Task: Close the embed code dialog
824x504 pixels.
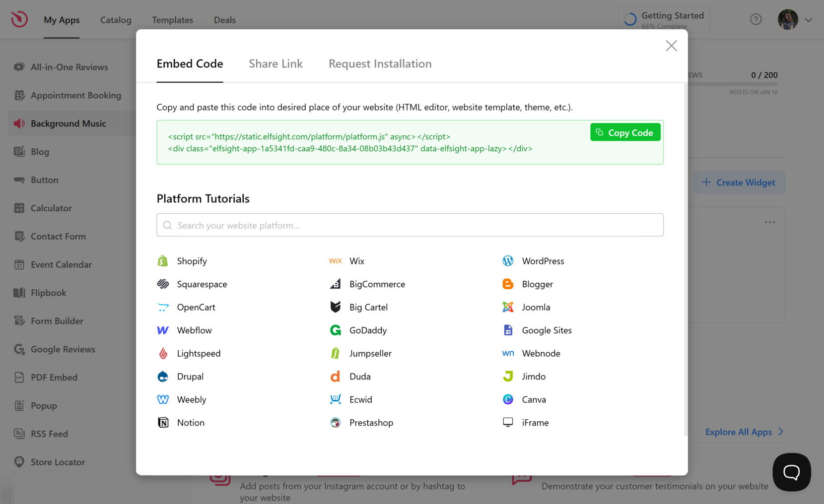Action: click(671, 46)
